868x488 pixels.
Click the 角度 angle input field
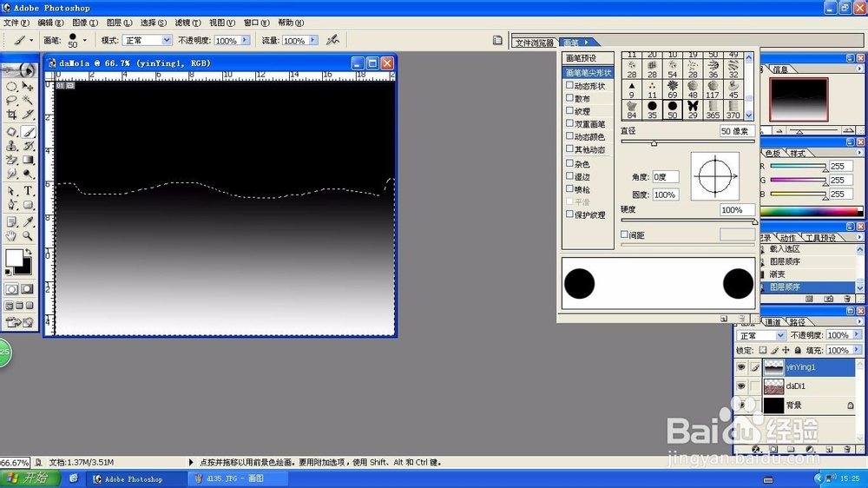[x=665, y=176]
